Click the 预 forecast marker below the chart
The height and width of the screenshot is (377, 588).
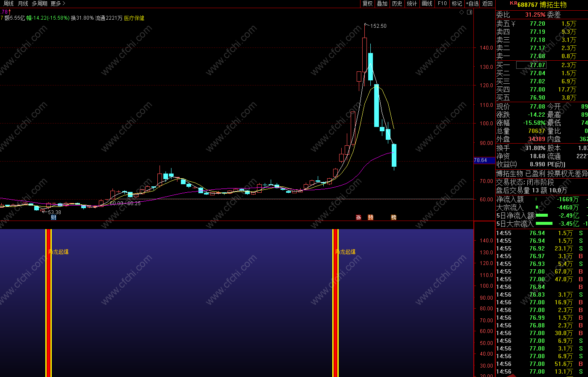click(370, 217)
